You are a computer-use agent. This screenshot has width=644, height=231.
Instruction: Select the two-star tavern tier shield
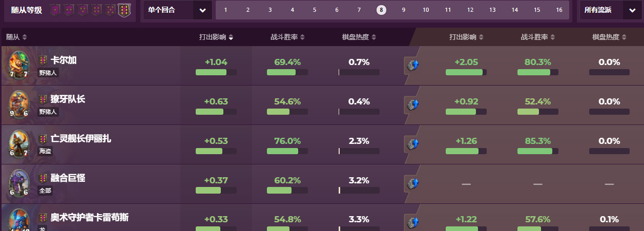69,10
